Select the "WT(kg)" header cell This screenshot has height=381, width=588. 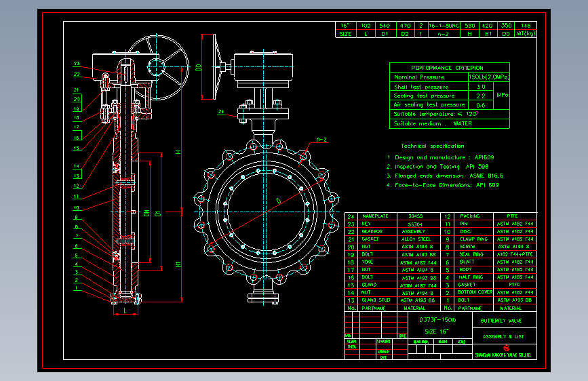(526, 34)
